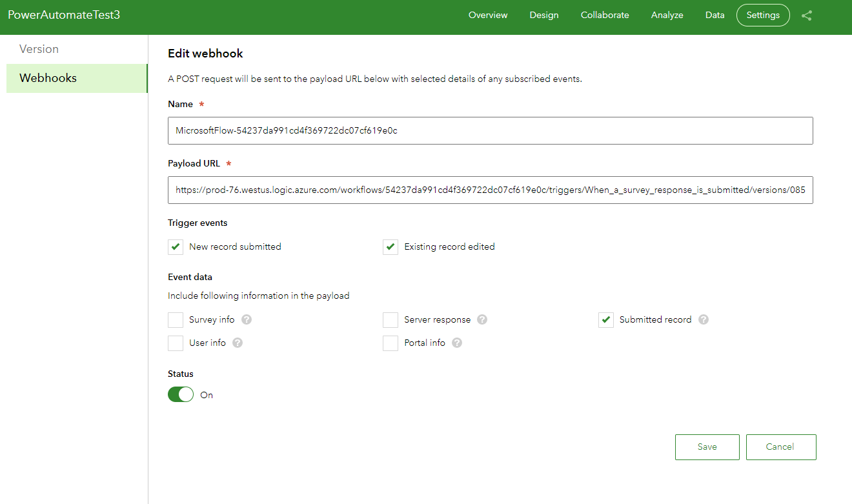Open help icon next to Survey info

(247, 319)
